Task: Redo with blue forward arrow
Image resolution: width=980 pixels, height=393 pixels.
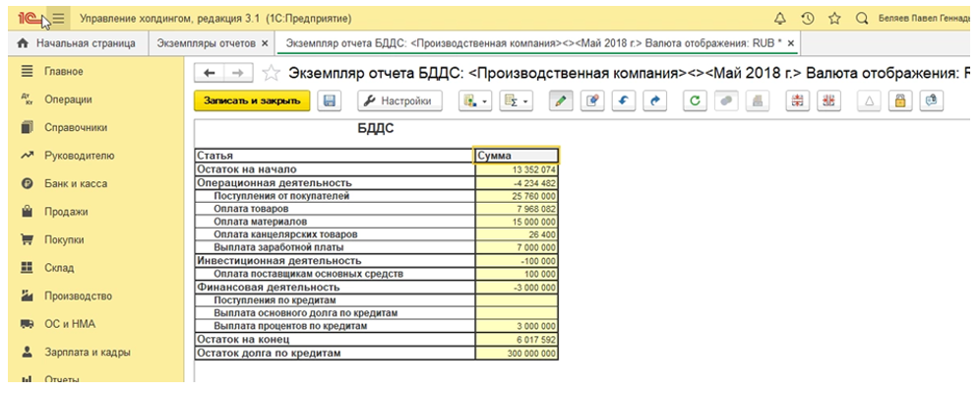Action: click(x=654, y=100)
